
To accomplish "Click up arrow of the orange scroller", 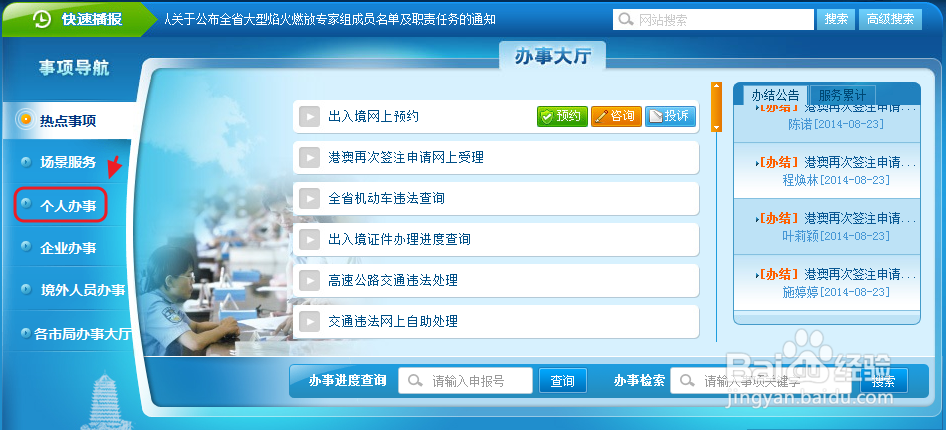I will (x=717, y=87).
